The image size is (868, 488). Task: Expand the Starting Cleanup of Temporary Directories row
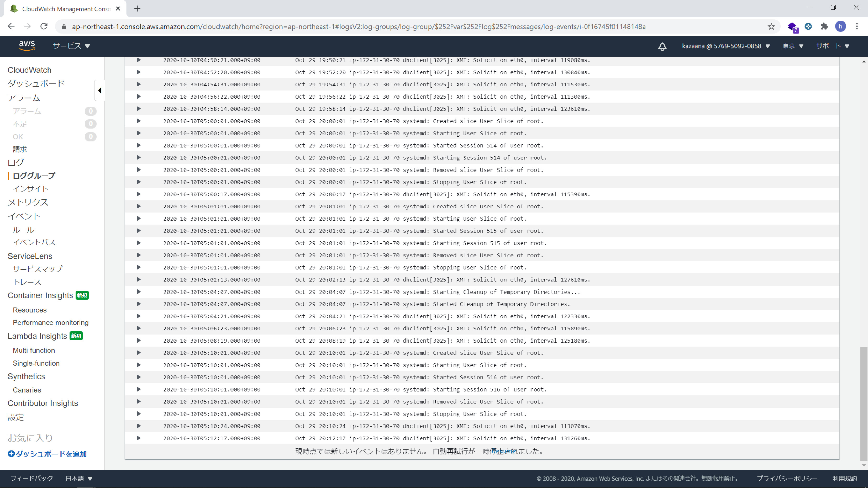[139, 292]
